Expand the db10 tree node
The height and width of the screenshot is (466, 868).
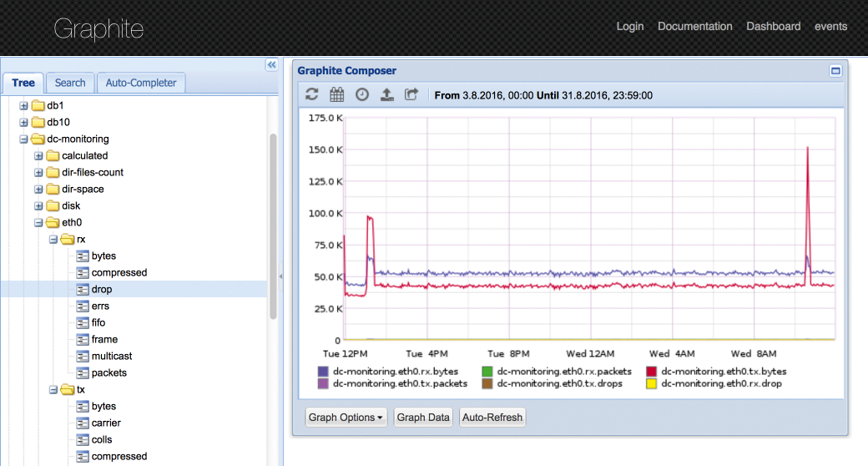click(23, 122)
